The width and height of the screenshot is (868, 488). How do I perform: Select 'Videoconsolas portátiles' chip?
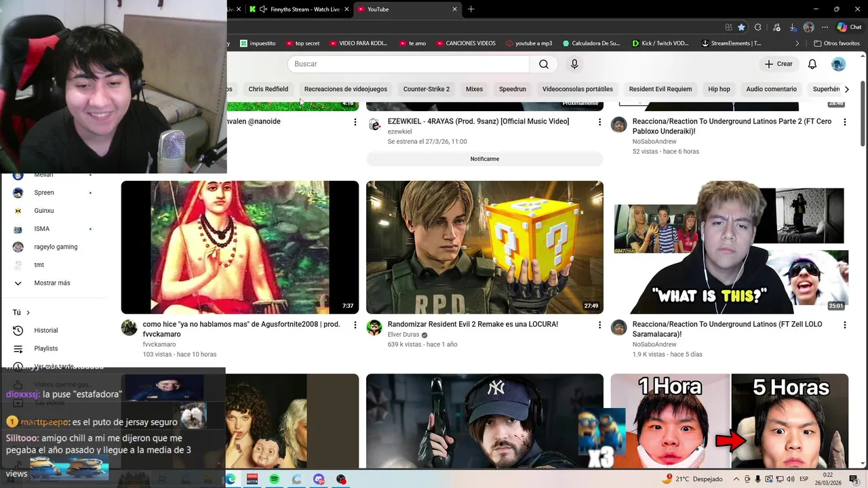tap(578, 89)
